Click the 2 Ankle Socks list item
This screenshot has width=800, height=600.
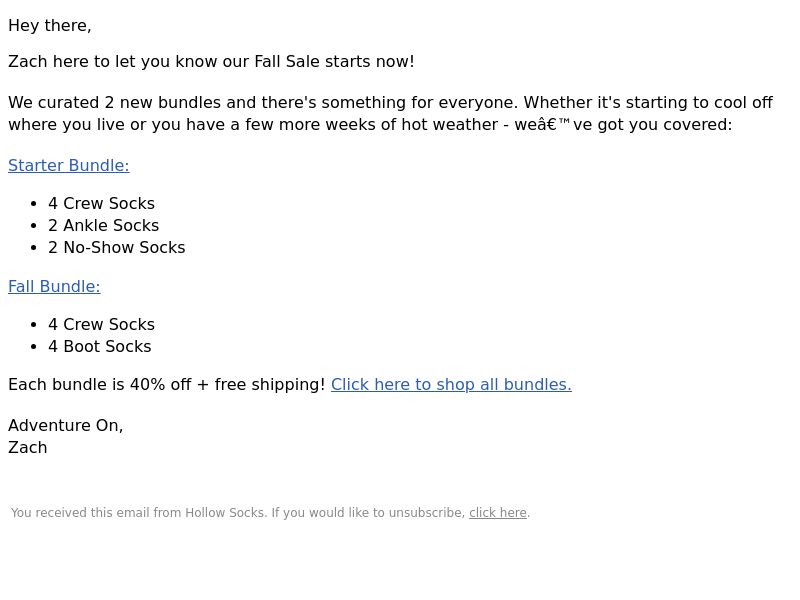[104, 226]
